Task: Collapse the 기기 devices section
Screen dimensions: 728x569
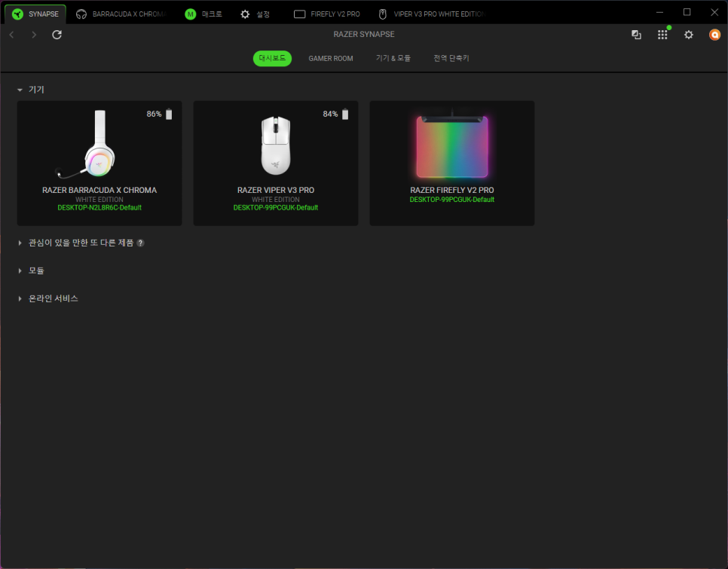Action: coord(20,90)
